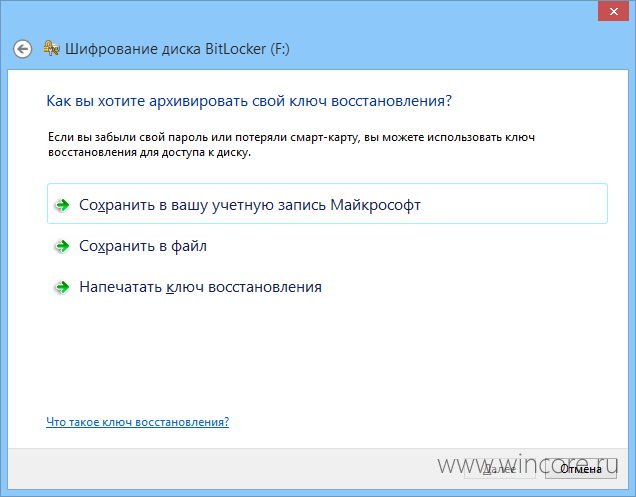Click the back arrow button
Image resolution: width=636 pixels, height=497 pixels.
coord(22,49)
